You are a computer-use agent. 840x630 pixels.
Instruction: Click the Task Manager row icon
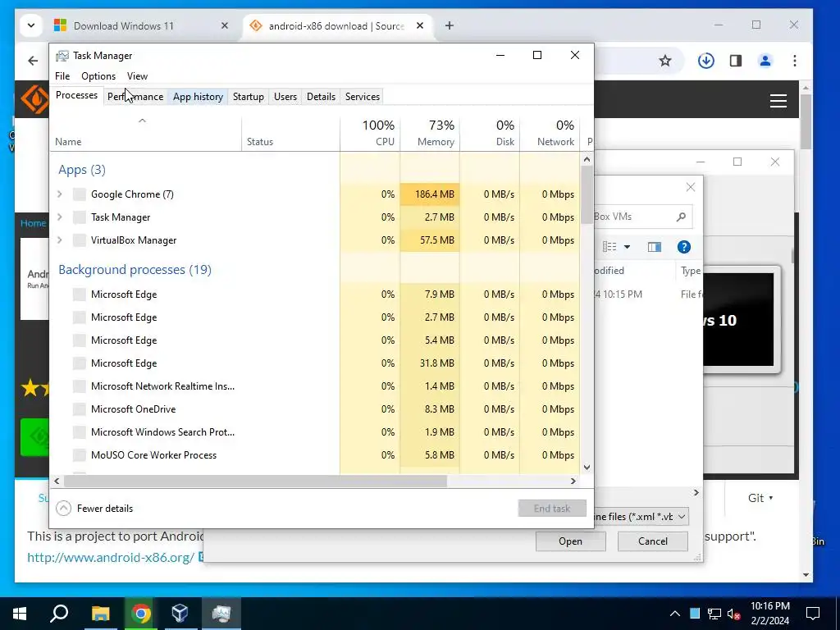point(80,217)
